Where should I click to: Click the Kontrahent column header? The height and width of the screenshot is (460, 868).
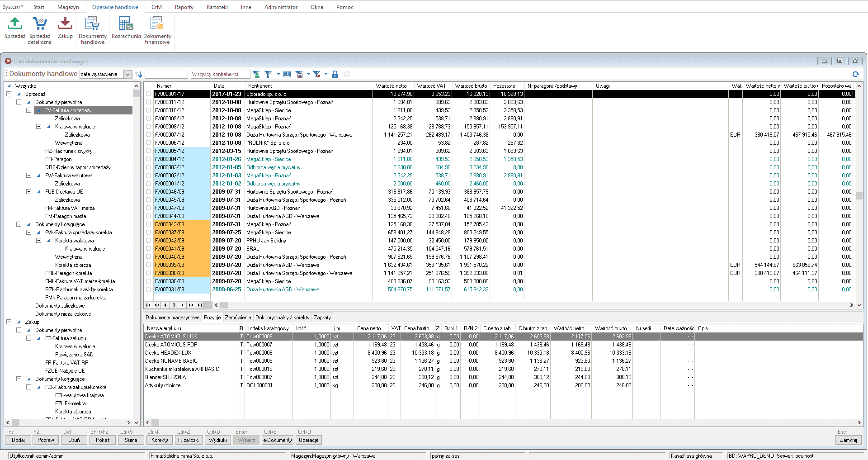point(309,86)
